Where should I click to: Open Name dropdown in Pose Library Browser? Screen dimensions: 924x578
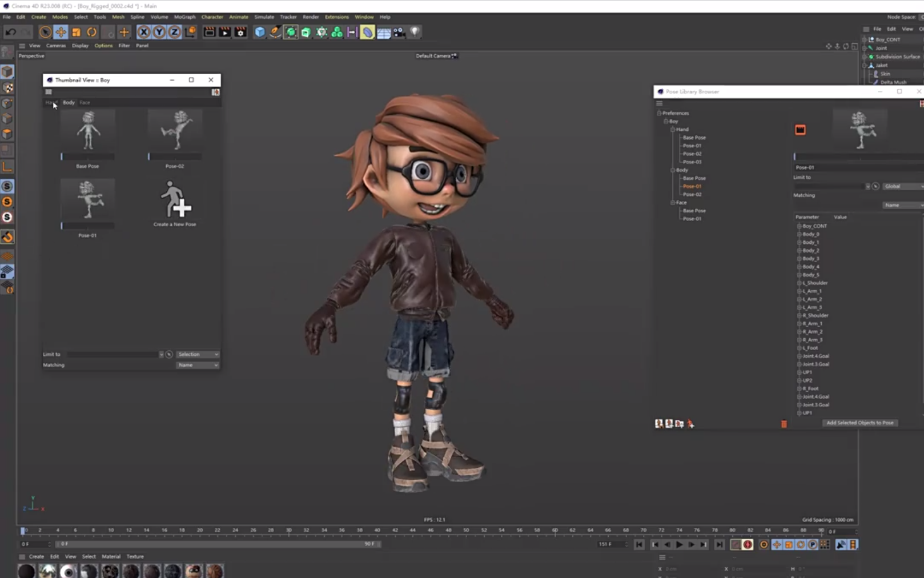point(903,205)
